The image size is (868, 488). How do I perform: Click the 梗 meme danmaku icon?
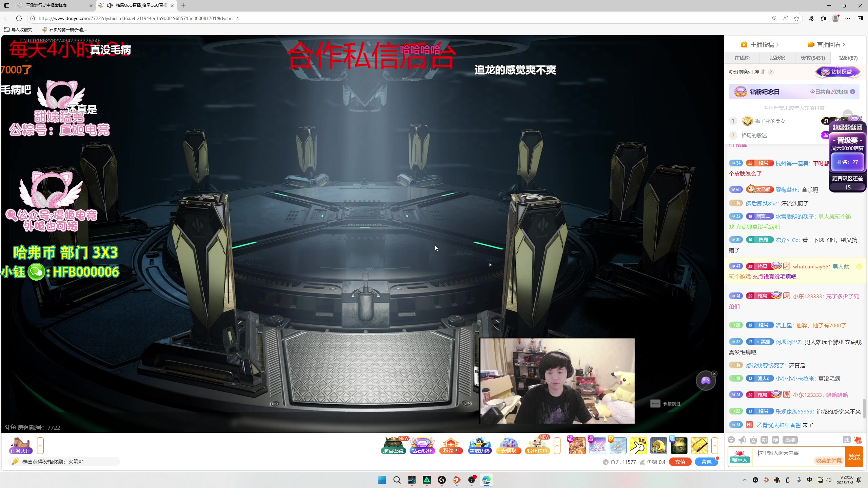(x=775, y=440)
